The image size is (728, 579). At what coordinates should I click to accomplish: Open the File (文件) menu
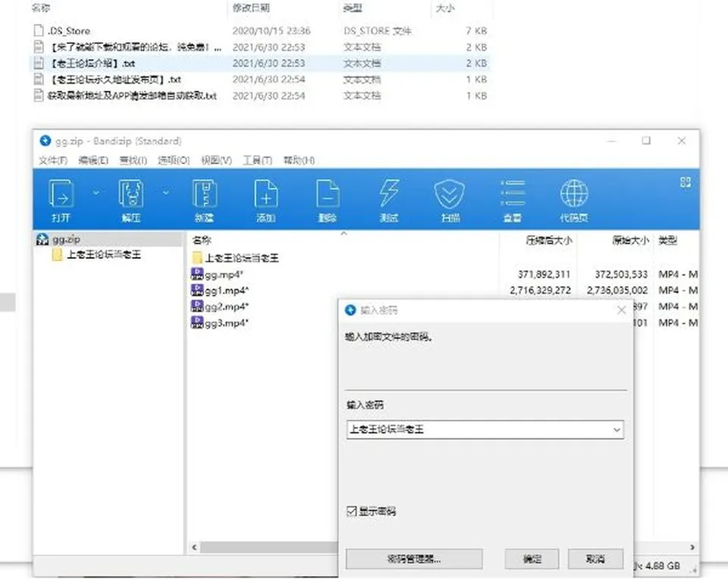pyautogui.click(x=53, y=160)
